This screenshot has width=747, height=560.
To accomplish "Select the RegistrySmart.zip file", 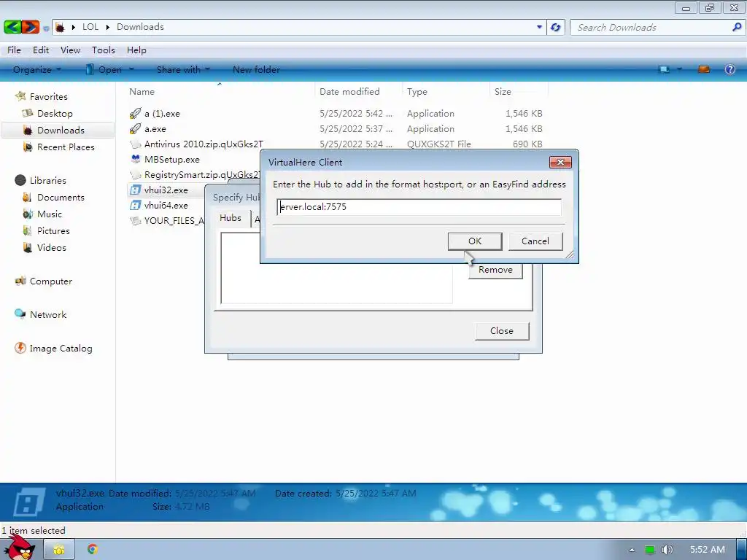I will point(195,175).
